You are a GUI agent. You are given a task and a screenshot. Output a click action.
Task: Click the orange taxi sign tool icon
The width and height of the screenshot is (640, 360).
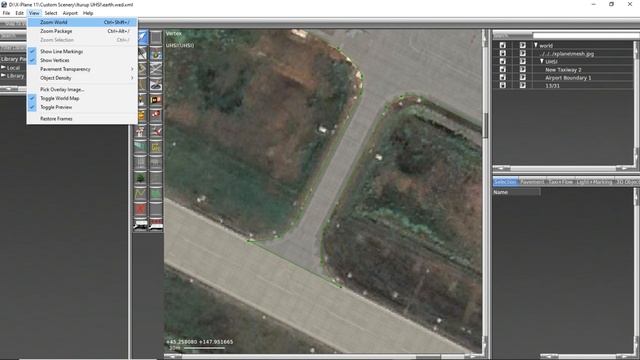(156, 100)
